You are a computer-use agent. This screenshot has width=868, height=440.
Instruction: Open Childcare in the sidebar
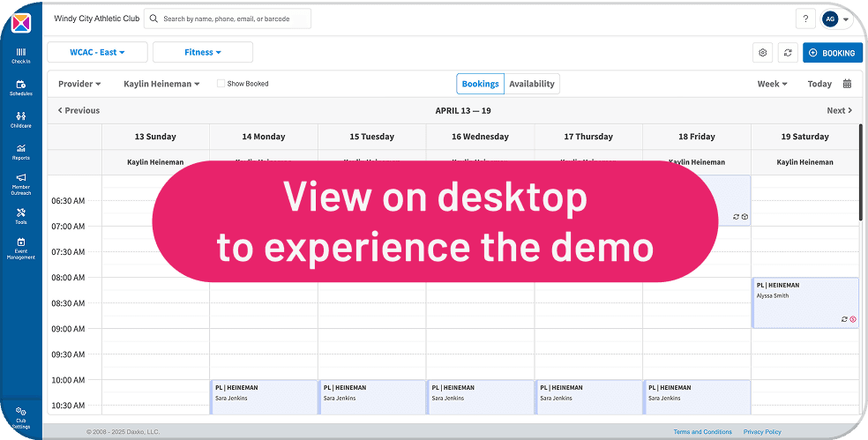pos(21,120)
